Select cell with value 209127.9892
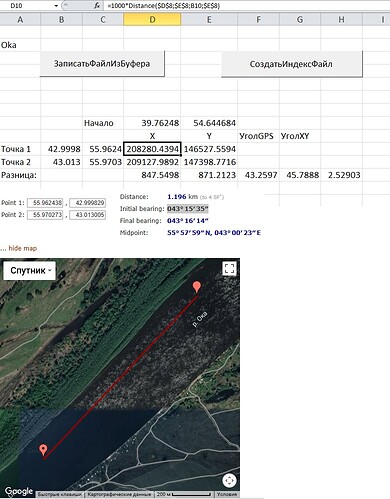This screenshot has width=390, height=499. [x=152, y=162]
